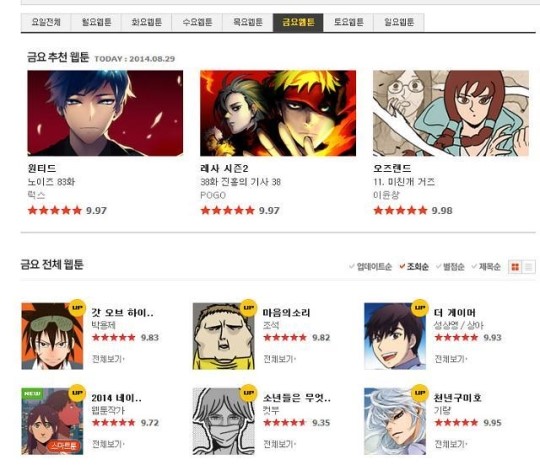
Task: Select the 토요웹툰 tab
Action: pyautogui.click(x=348, y=22)
